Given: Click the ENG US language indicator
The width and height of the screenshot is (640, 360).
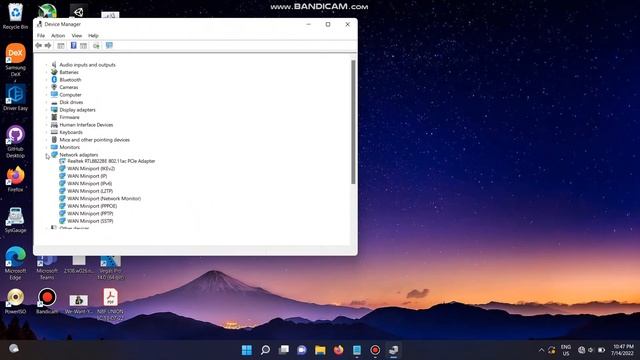Looking at the screenshot, I should [566, 350].
